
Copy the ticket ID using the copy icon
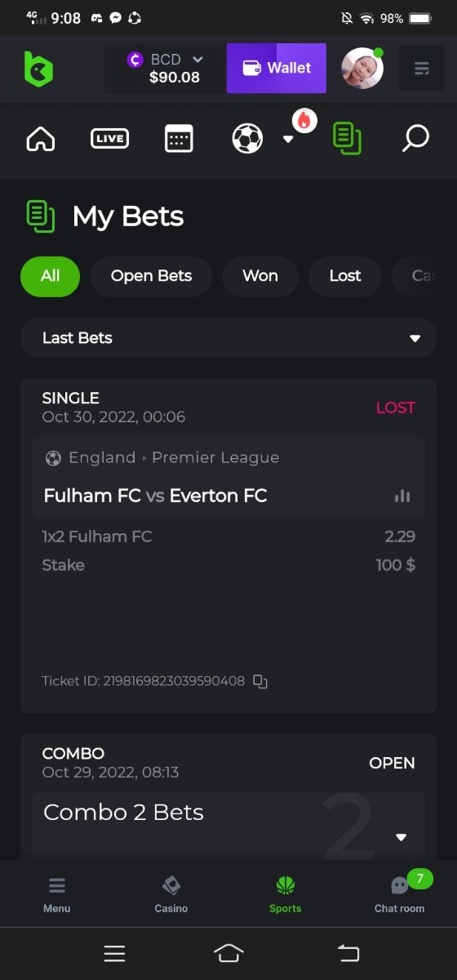pos(260,680)
